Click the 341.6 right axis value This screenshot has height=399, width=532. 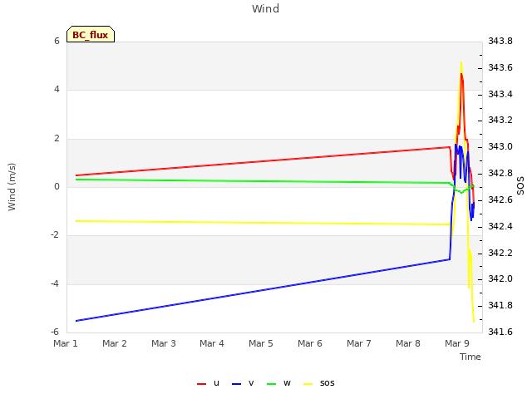click(500, 332)
